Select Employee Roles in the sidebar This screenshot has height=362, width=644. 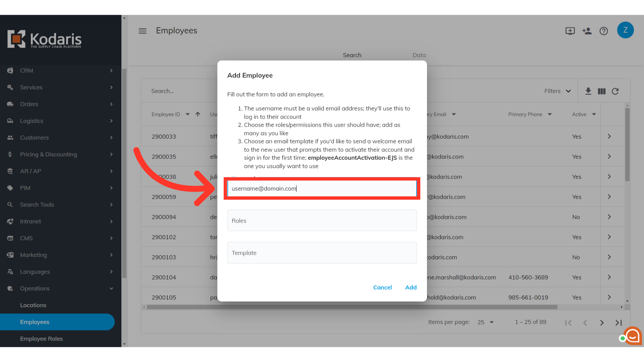click(41, 339)
